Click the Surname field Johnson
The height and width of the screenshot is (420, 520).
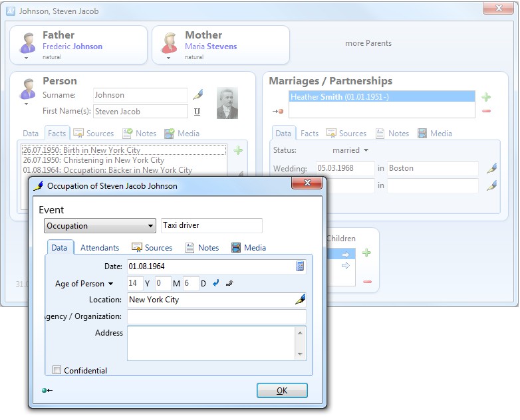[140, 95]
